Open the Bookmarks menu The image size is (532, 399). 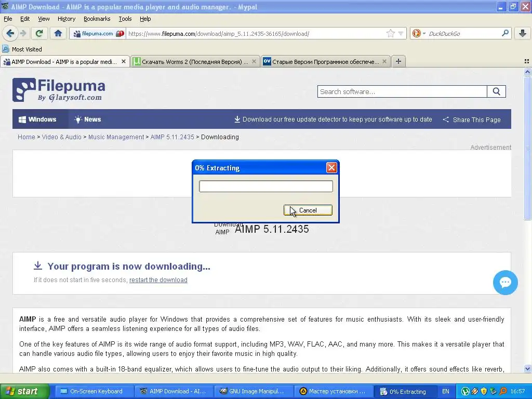click(97, 19)
